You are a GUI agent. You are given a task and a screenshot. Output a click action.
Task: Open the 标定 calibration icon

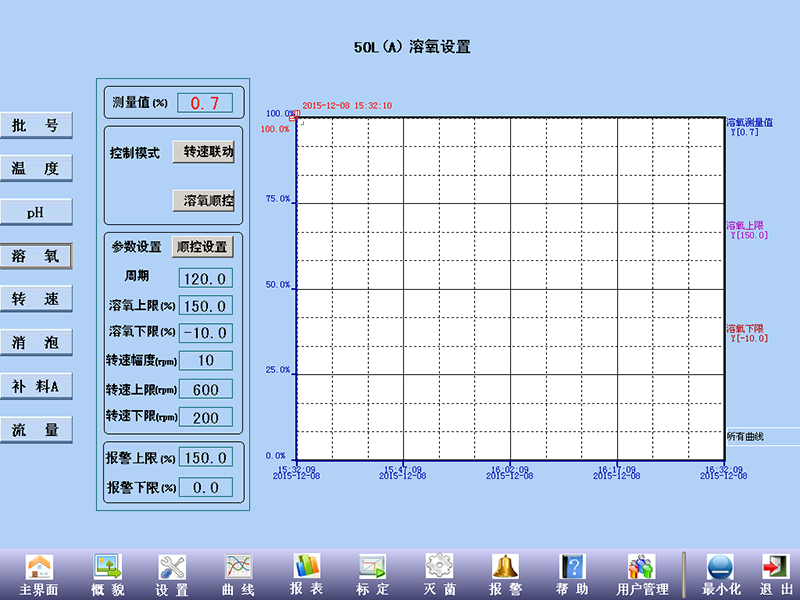[373, 568]
